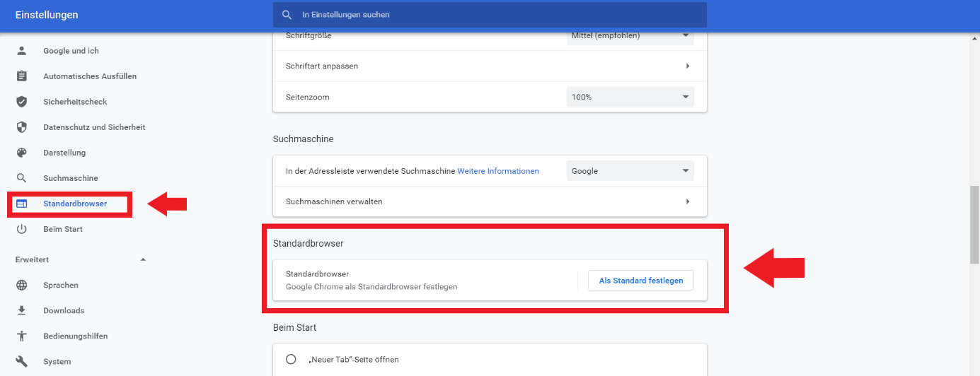Click the Bedienungshilfen accessibility icon

point(21,336)
